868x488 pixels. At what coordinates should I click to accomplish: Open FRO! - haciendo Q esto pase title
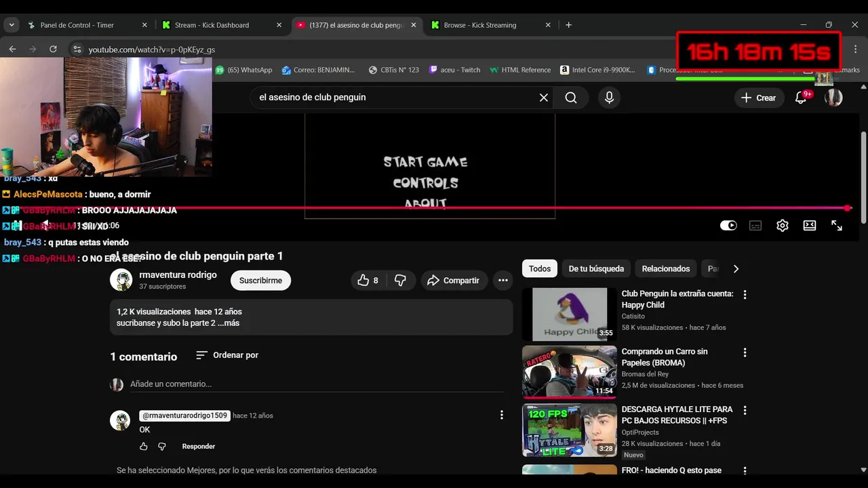[671, 470]
